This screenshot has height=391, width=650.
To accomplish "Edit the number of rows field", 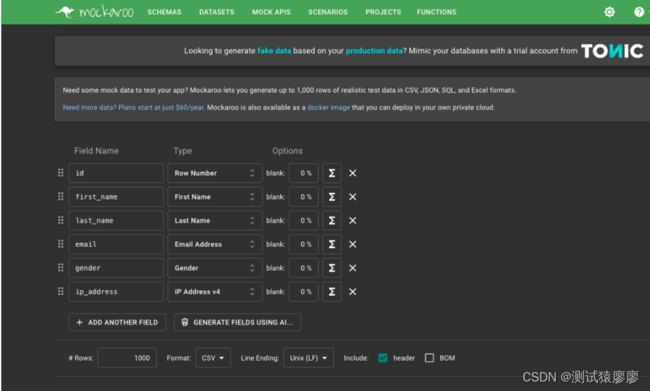I will click(127, 358).
